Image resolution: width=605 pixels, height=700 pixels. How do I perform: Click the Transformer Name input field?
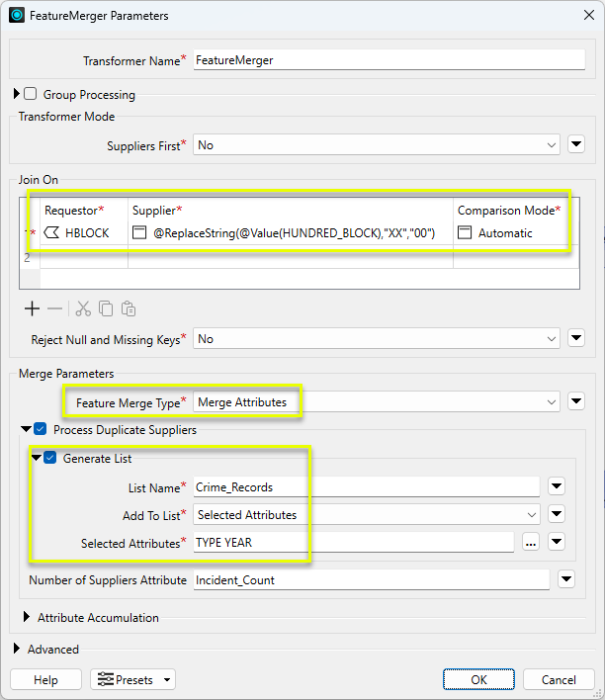(389, 60)
